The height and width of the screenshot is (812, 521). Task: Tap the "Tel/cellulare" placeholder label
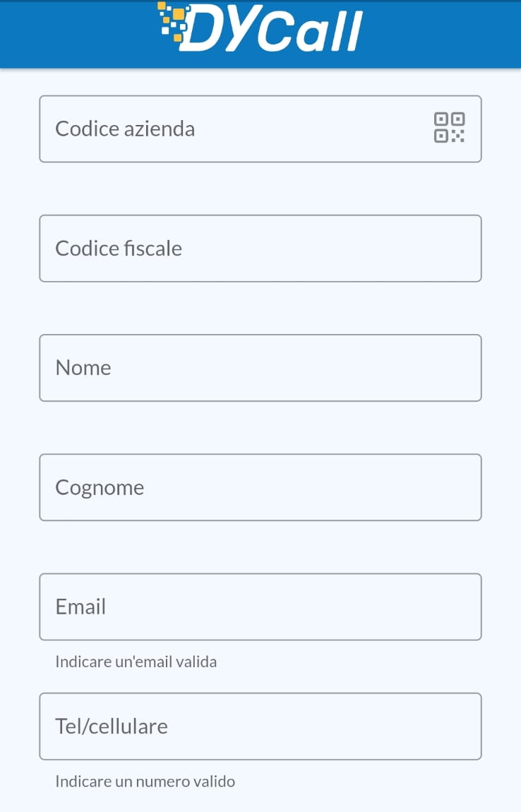click(112, 727)
